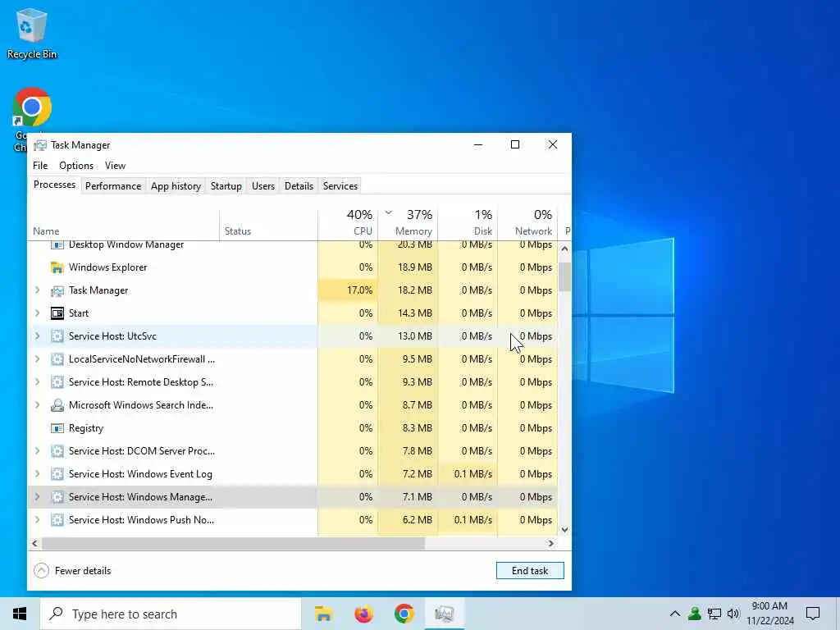Click the Windows Event Log gear icon

pos(57,474)
